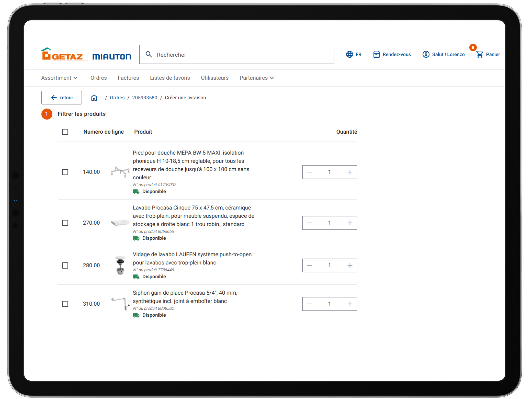Expand the Assortiment dropdown menu
532x399 pixels.
click(59, 78)
